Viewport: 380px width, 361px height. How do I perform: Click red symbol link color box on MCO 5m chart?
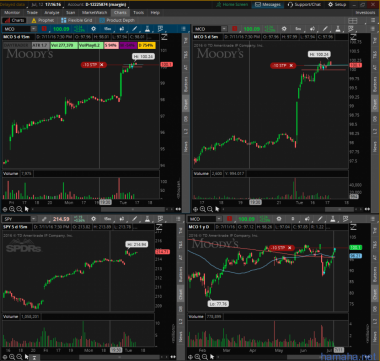pyautogui.click(x=235, y=29)
